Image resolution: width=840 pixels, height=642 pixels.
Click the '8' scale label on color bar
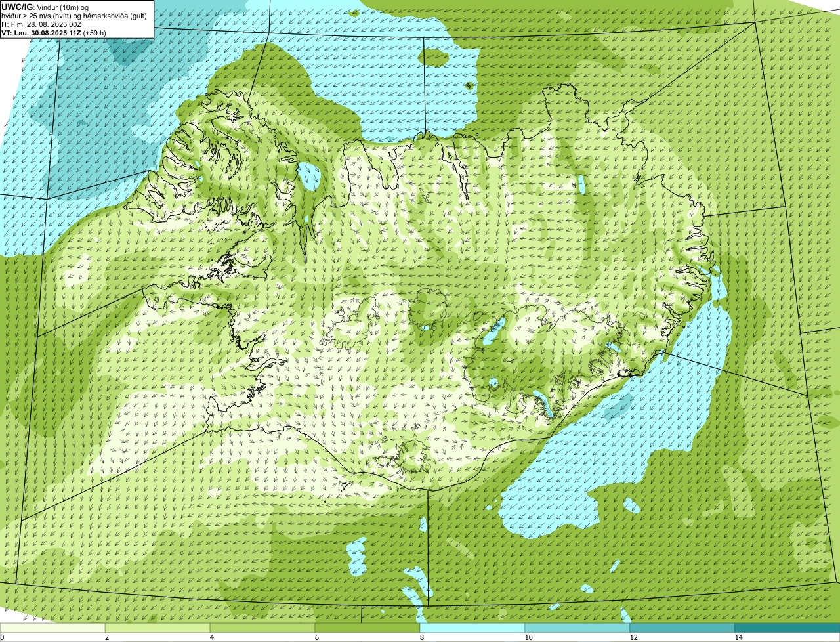pos(421,637)
